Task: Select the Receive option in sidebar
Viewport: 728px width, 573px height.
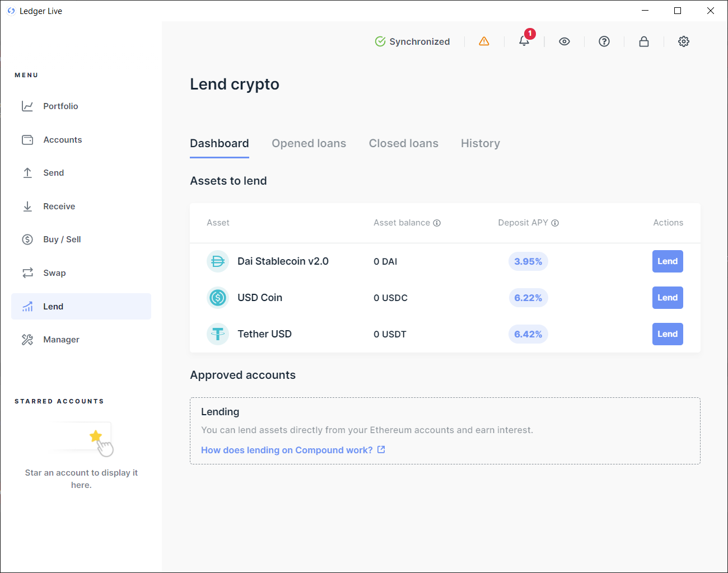Action: point(59,206)
